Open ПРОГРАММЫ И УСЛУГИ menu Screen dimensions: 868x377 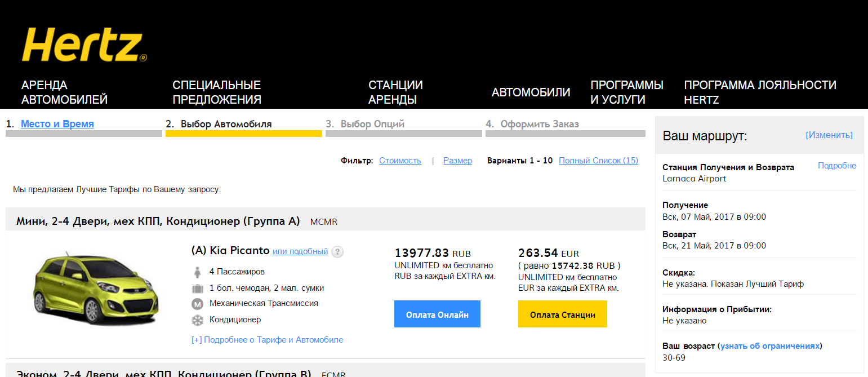(x=627, y=92)
